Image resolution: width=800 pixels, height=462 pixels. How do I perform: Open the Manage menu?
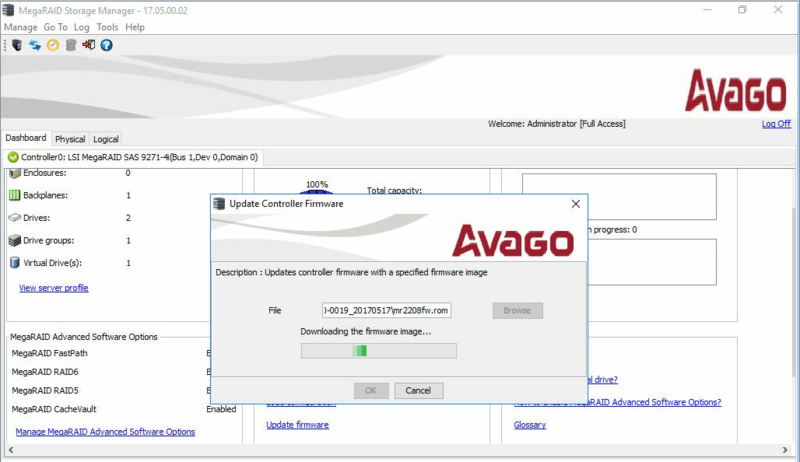pos(21,27)
